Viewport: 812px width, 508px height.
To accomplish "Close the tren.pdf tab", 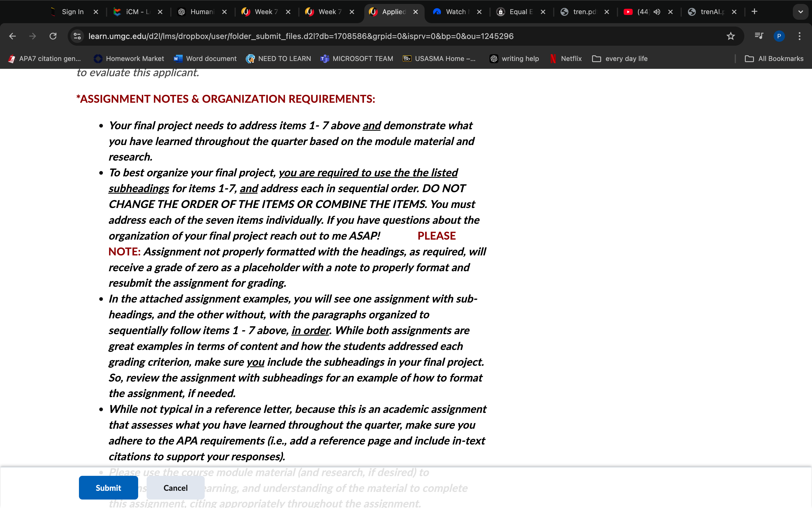I will [x=607, y=12].
